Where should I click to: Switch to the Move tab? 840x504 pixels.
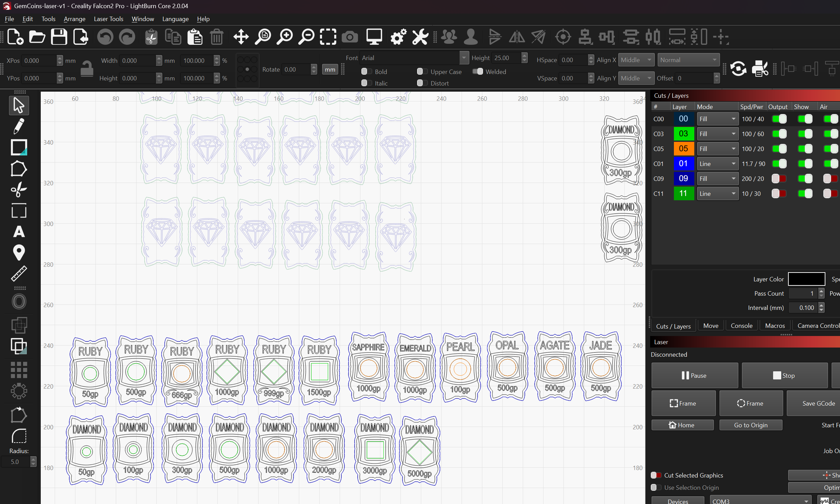(x=711, y=326)
